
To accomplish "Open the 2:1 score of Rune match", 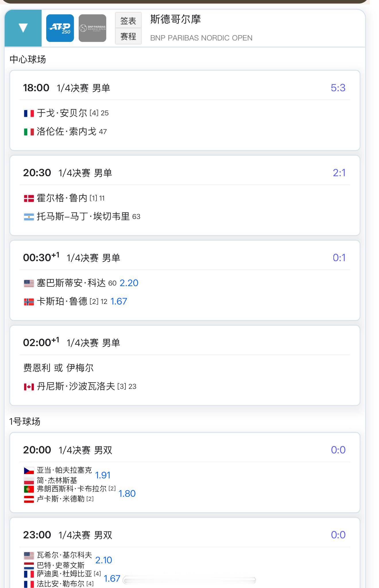I will coord(339,173).
